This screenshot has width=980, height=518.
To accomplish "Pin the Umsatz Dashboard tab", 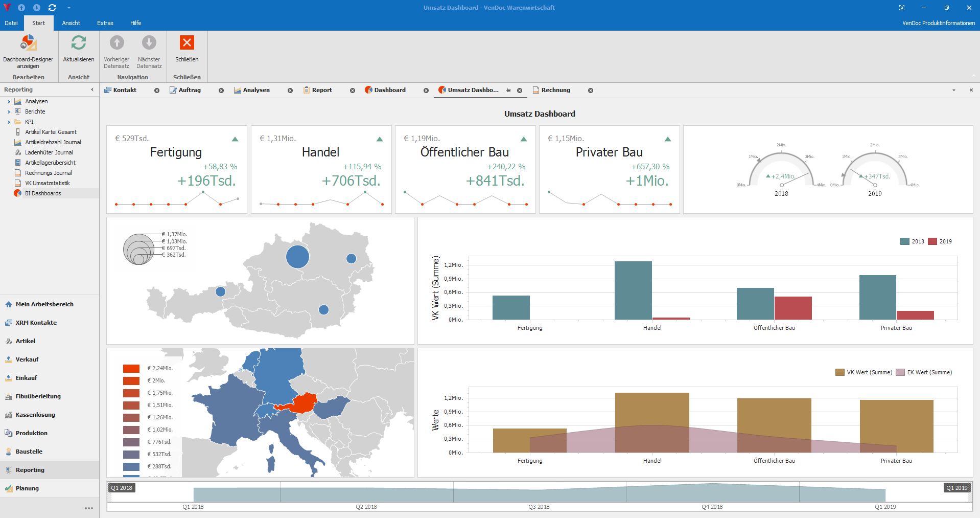I will point(508,90).
